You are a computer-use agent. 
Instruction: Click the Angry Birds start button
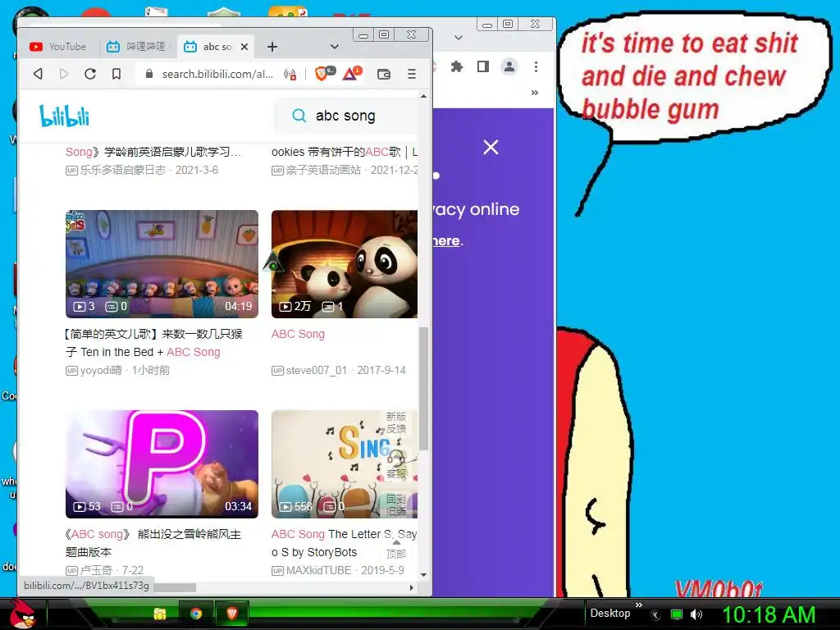(23, 614)
